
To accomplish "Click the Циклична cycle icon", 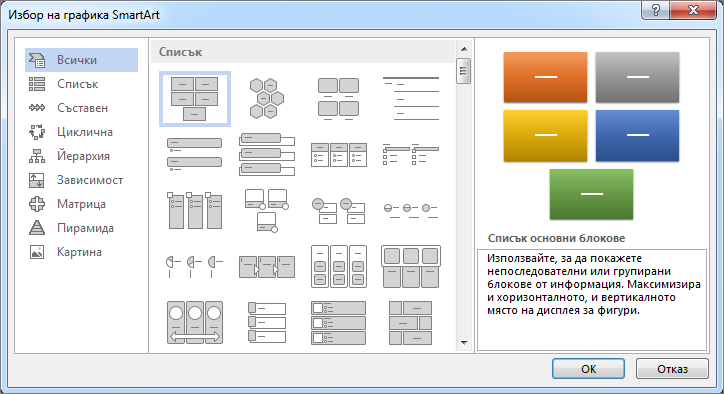I will 37,132.
